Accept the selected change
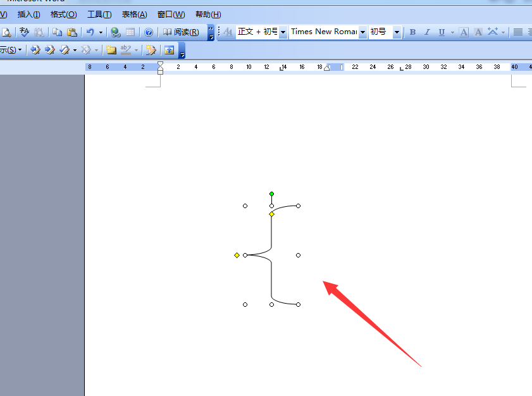The width and height of the screenshot is (532, 396). click(x=65, y=50)
